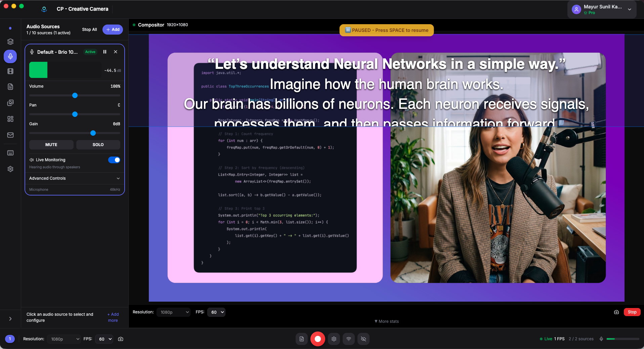
Task: Open the envelope mail sidebar icon
Action: (x=10, y=135)
